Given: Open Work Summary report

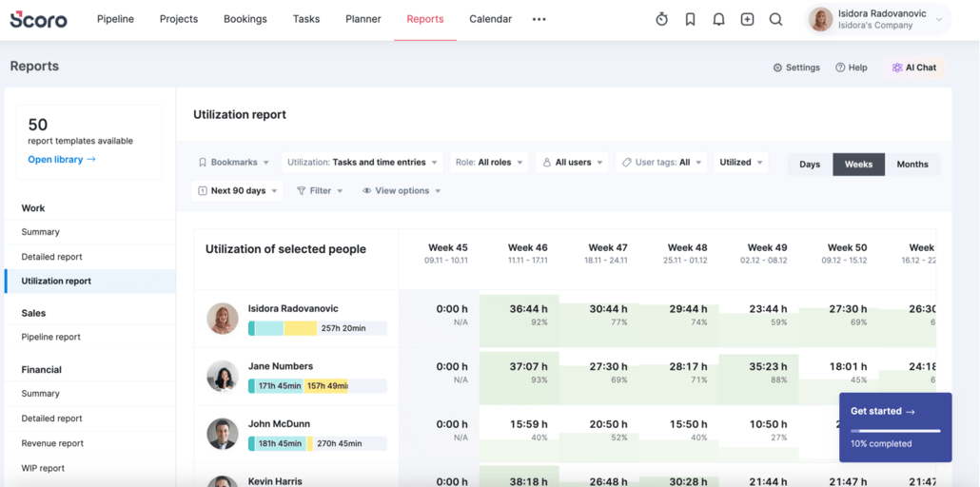Looking at the screenshot, I should pyautogui.click(x=90, y=232).
